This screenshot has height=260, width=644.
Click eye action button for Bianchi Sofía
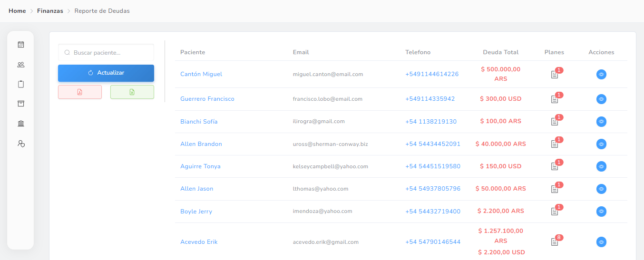coord(601,122)
